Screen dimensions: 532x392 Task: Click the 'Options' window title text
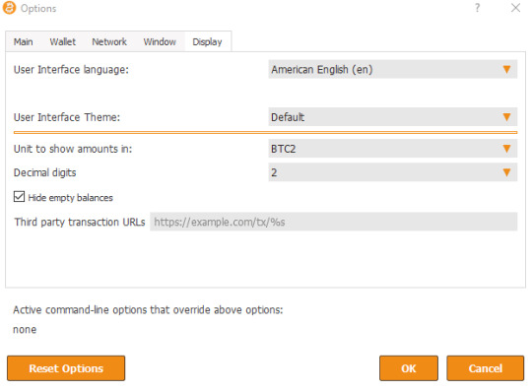coord(38,9)
